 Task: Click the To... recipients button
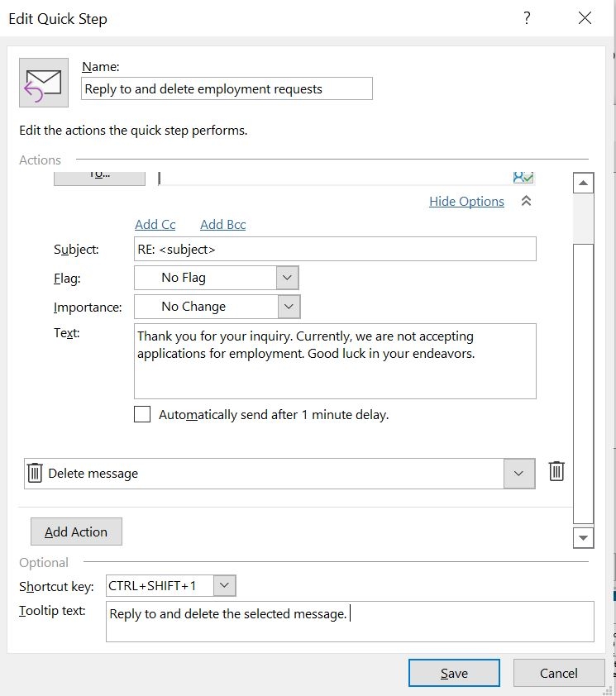99,178
